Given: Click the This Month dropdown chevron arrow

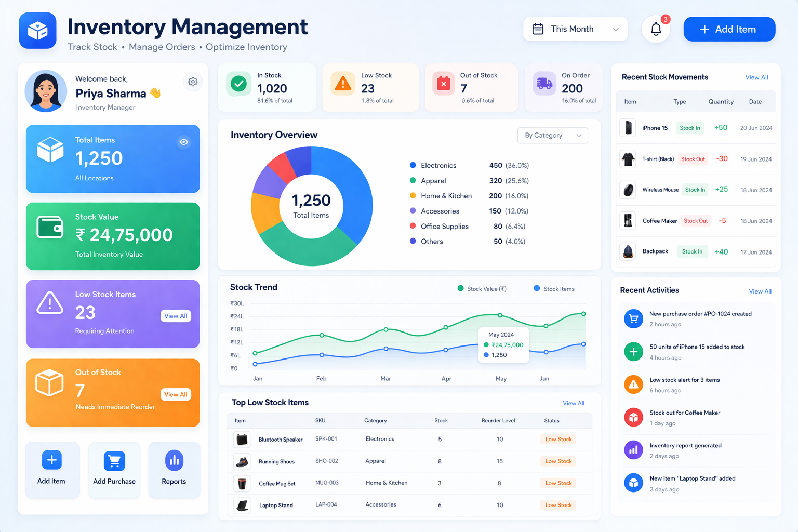Looking at the screenshot, I should 616,30.
